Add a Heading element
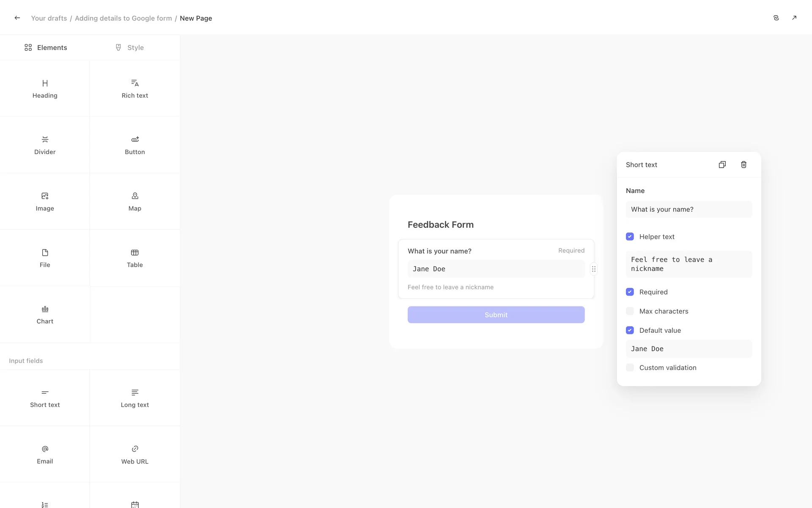The image size is (812, 508). pos(45,88)
